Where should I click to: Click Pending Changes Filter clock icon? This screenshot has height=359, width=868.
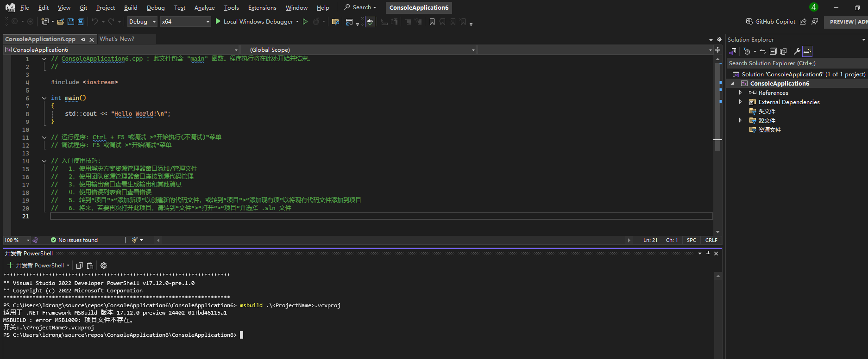[x=747, y=51]
